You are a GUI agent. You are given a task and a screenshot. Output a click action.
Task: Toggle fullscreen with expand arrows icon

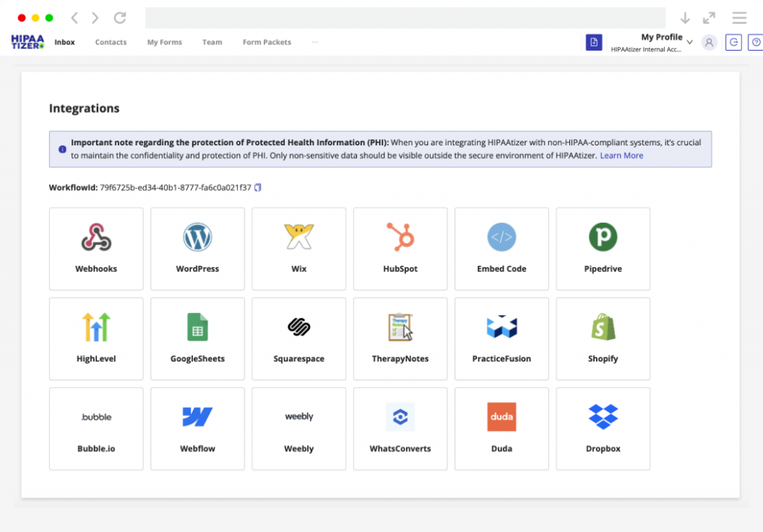[x=709, y=18]
